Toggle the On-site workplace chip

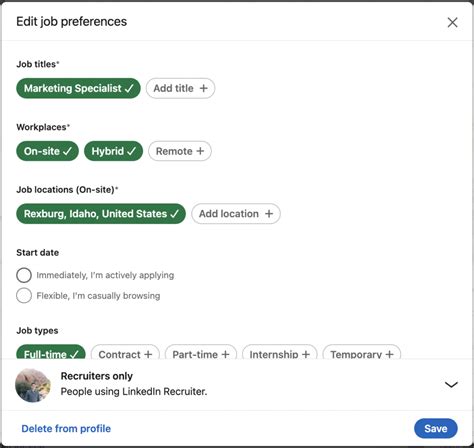click(47, 151)
